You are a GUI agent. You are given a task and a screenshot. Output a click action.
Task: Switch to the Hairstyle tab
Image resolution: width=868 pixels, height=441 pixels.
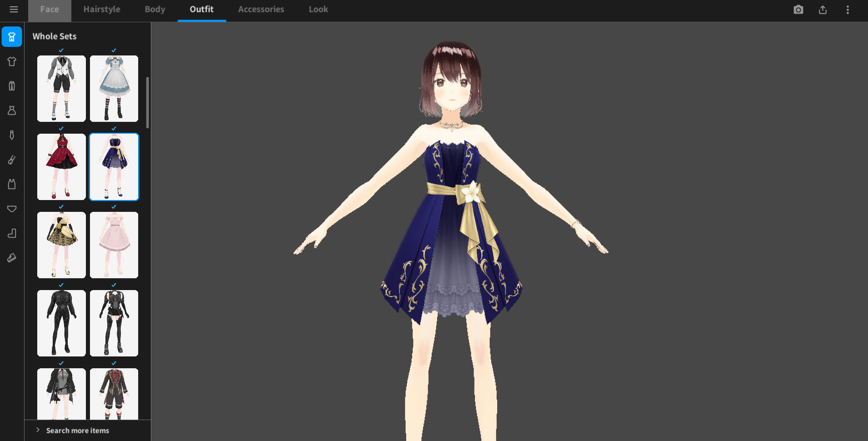(102, 10)
